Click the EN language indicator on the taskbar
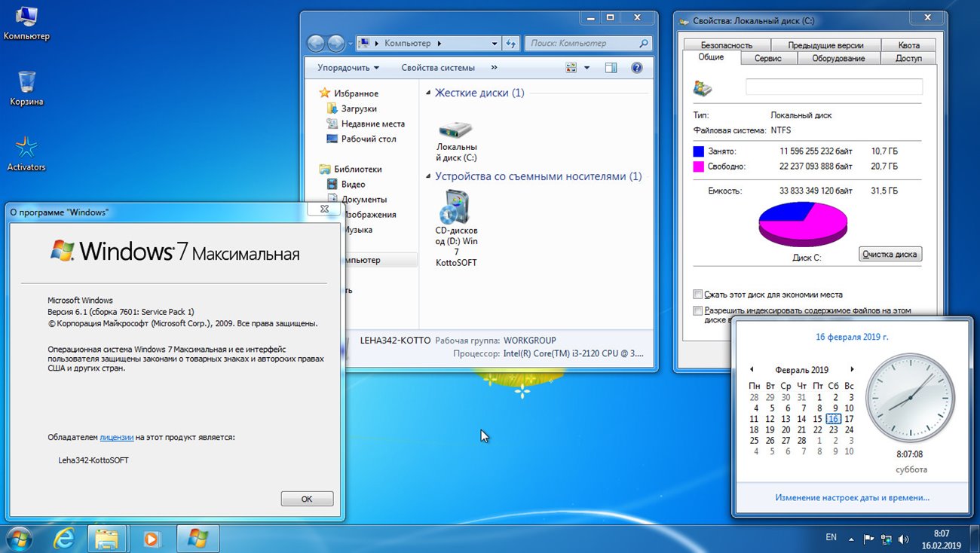 tap(831, 537)
